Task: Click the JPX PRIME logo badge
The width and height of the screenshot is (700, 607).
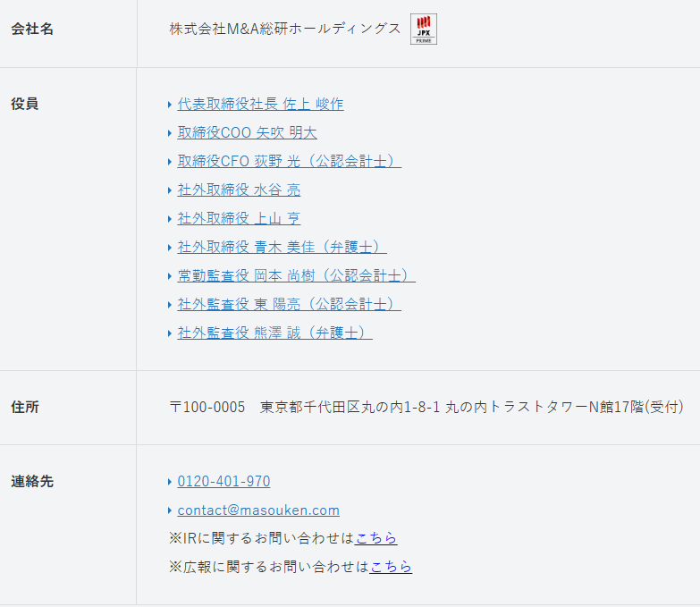Action: [x=424, y=29]
